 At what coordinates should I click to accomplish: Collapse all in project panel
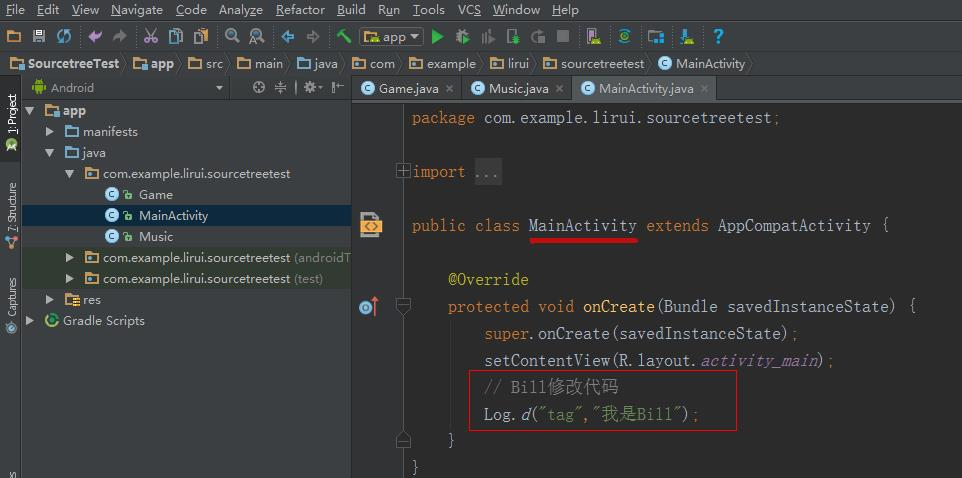[280, 88]
